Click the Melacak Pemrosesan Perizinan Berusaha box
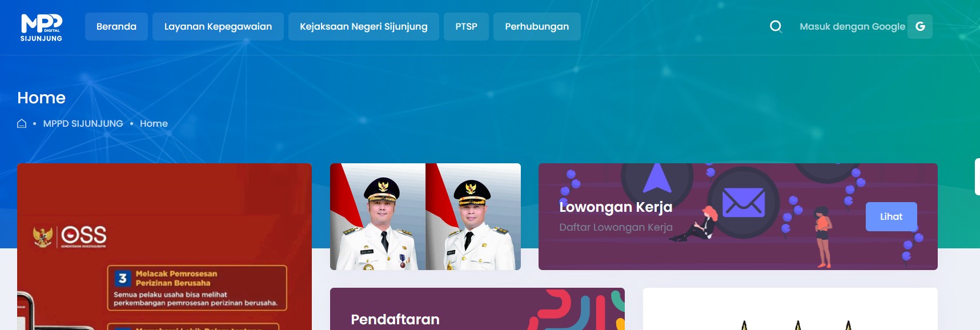This screenshot has height=330, width=980. [x=197, y=288]
